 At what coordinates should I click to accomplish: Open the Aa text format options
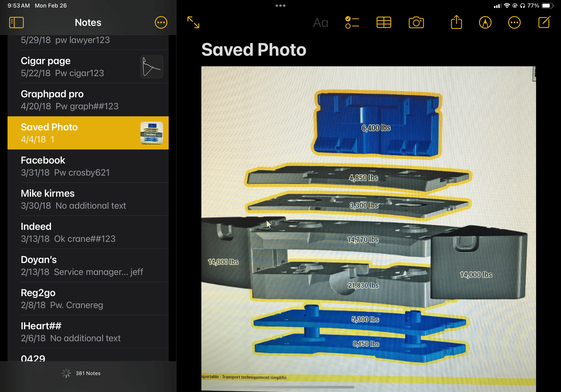321,23
